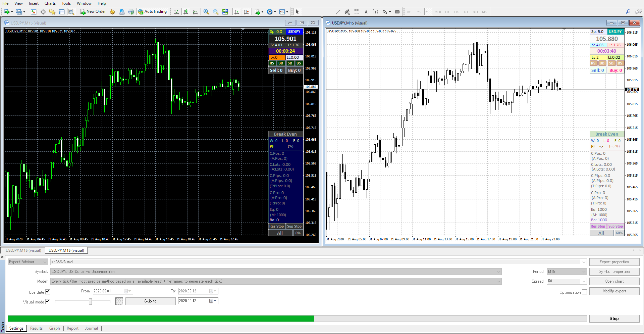Select the Fibonacci Retracement tool

coord(357,12)
